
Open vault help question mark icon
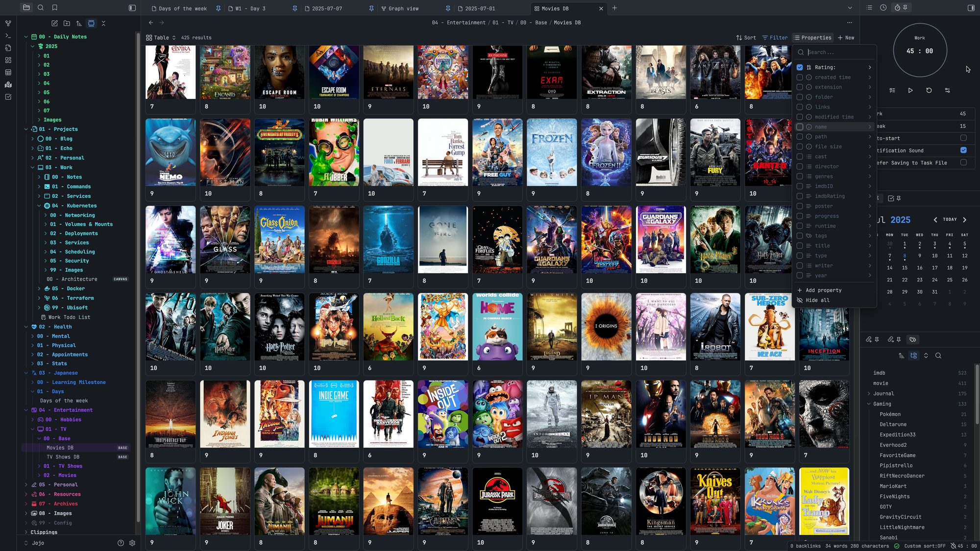[121, 543]
